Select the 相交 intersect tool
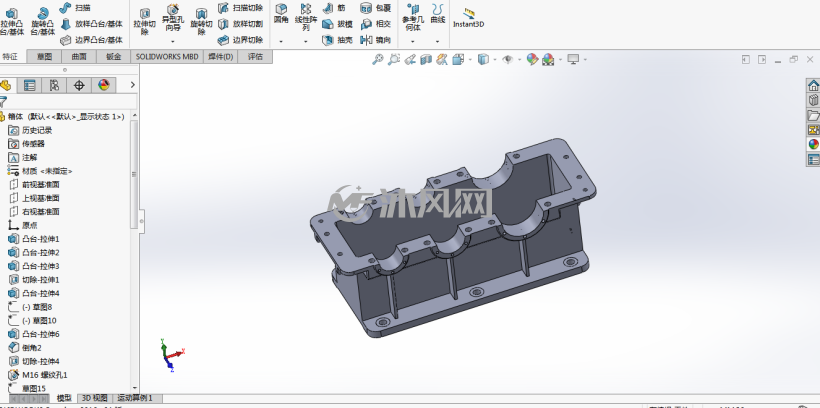The image size is (820, 408). click(375, 24)
